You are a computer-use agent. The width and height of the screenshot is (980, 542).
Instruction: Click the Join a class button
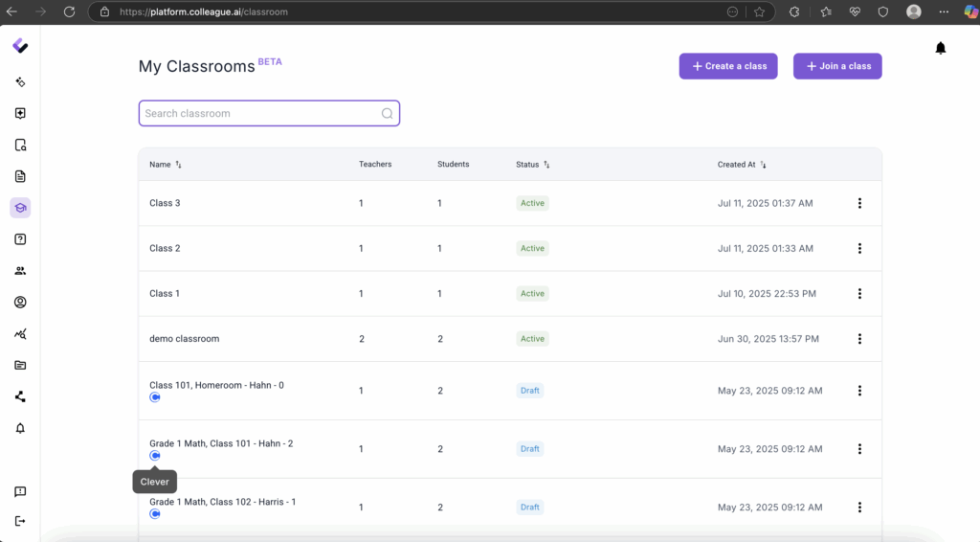point(837,66)
